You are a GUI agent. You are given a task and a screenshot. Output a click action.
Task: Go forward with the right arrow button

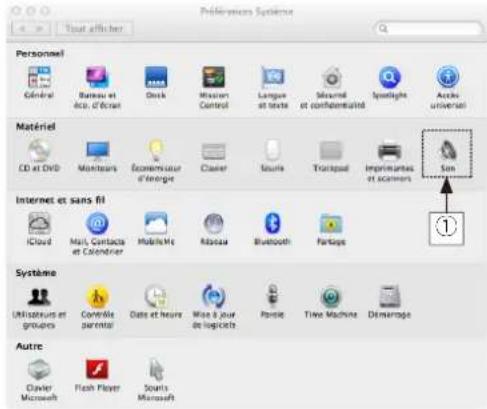40,28
